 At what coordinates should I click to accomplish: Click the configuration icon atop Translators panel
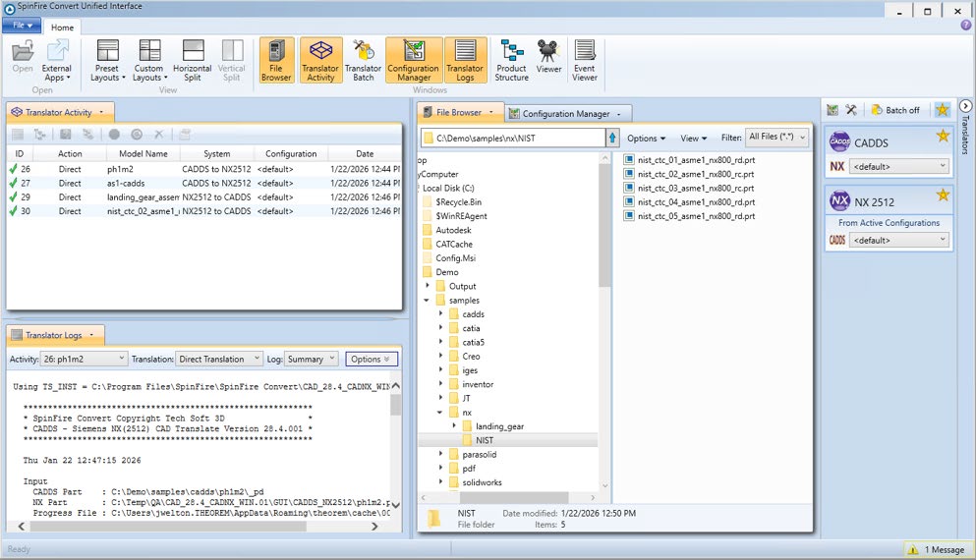pos(832,110)
